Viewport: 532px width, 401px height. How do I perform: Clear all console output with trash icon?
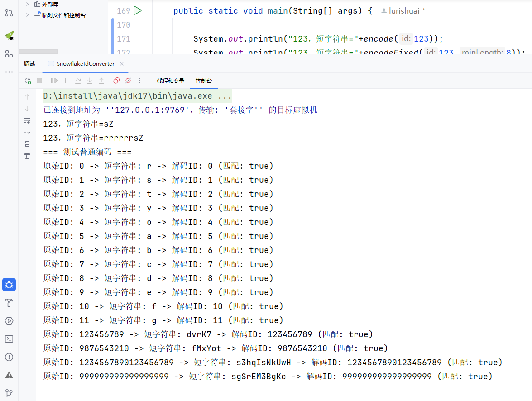pos(27,156)
